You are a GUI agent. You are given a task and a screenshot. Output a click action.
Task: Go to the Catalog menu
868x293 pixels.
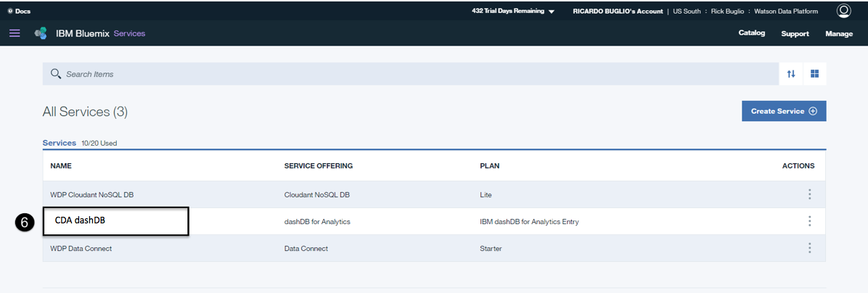pyautogui.click(x=752, y=33)
